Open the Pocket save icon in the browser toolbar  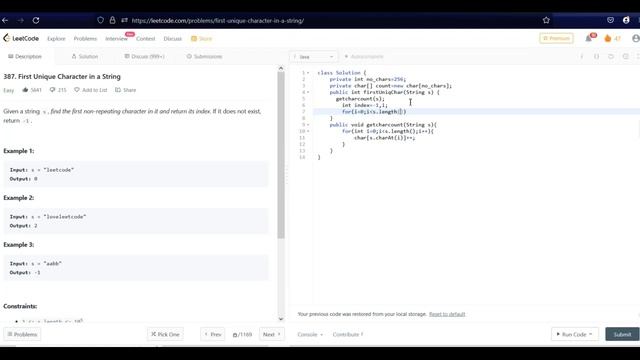pyautogui.click(x=610, y=20)
